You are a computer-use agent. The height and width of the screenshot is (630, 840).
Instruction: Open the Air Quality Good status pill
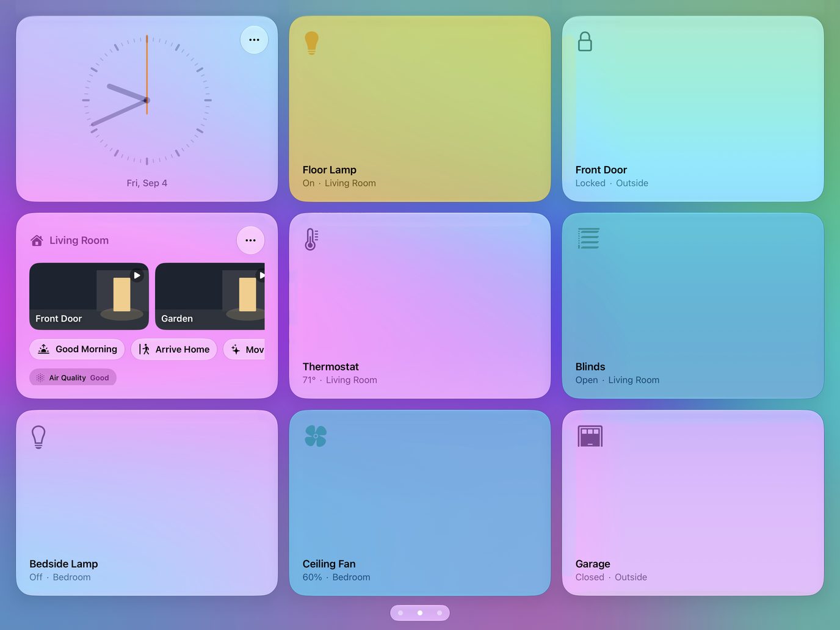pos(73,378)
